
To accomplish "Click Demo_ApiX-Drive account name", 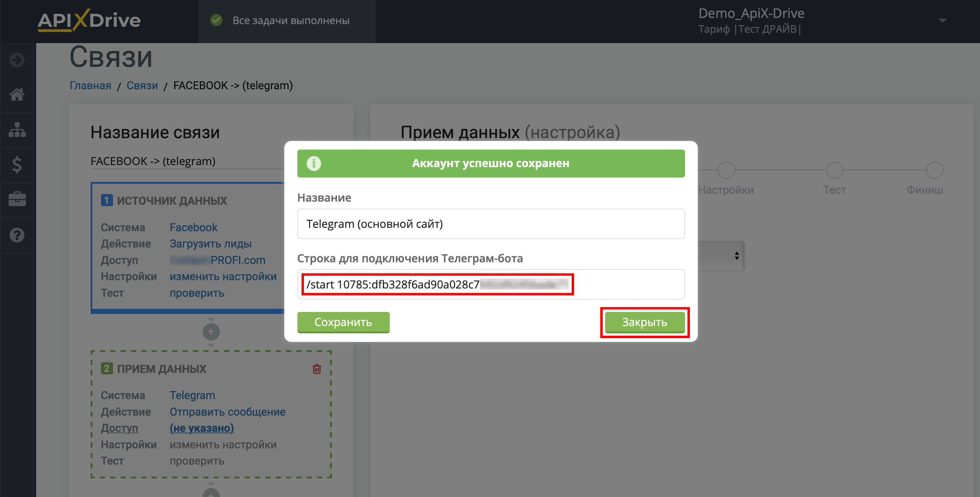I will 751,13.
